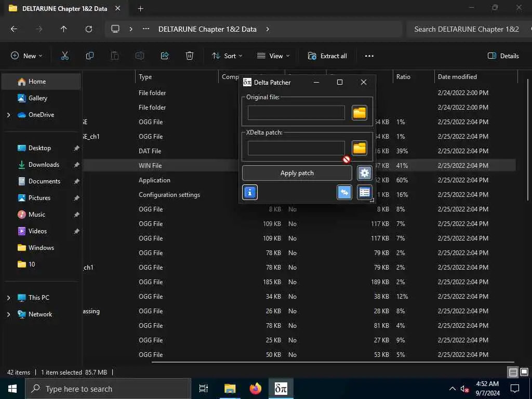532x399 pixels.
Task: Click muted volume tray icon
Action: click(465, 389)
